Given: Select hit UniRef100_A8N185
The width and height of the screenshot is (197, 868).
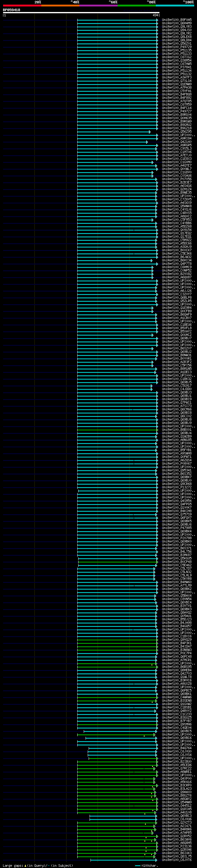Looking at the screenshot, I should (176, 440).
